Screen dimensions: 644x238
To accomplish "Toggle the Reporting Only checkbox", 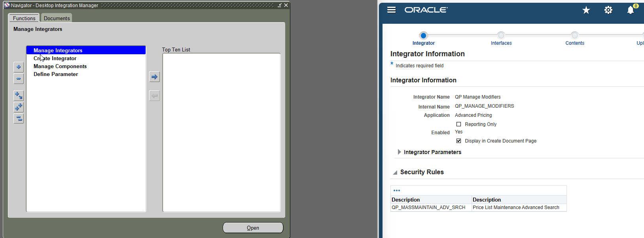I will [x=459, y=124].
